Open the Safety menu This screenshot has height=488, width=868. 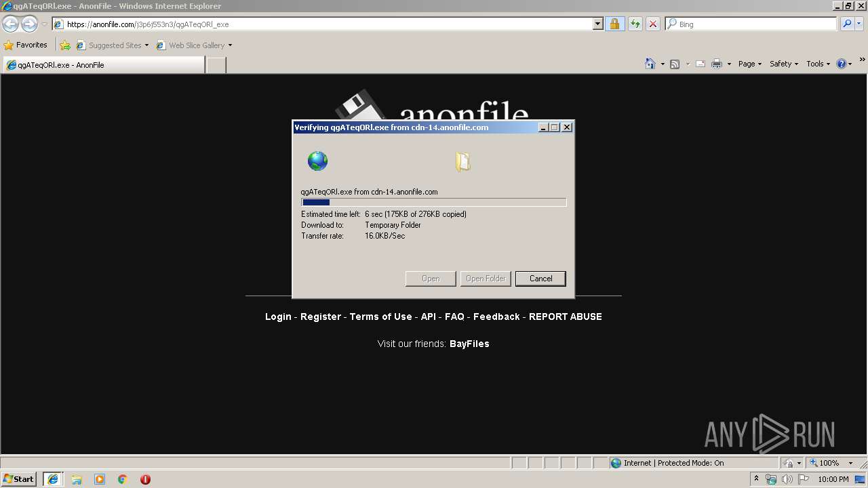783,64
